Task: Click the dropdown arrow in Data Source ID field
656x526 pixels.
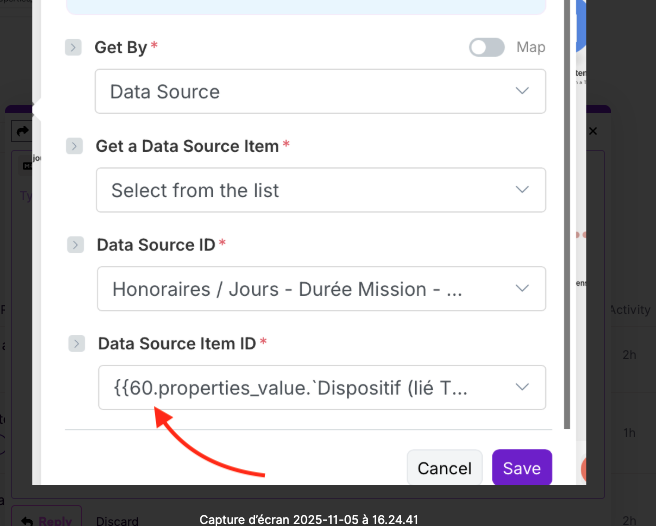Action: [x=521, y=289]
